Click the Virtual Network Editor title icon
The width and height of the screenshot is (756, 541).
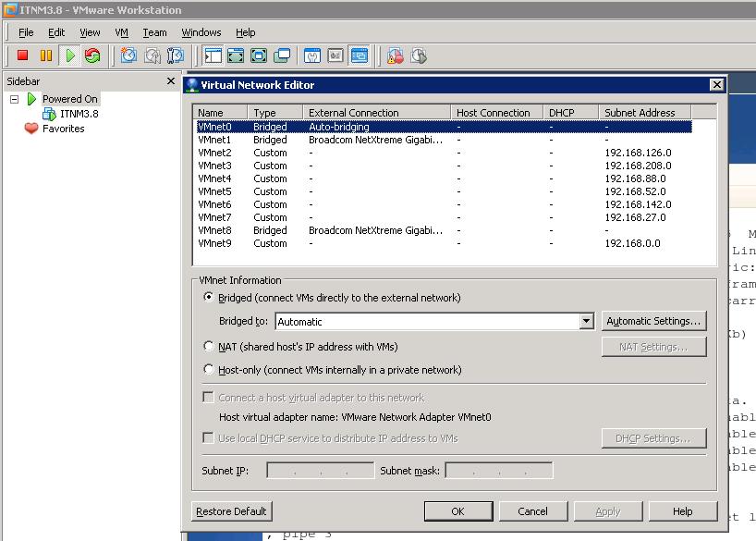pyautogui.click(x=192, y=85)
